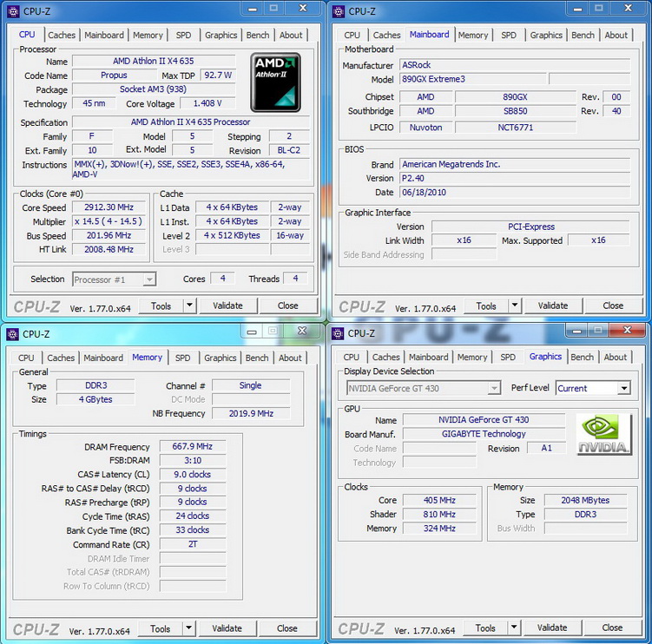Click the GPU memory size 2048 MBytes

coord(585,500)
